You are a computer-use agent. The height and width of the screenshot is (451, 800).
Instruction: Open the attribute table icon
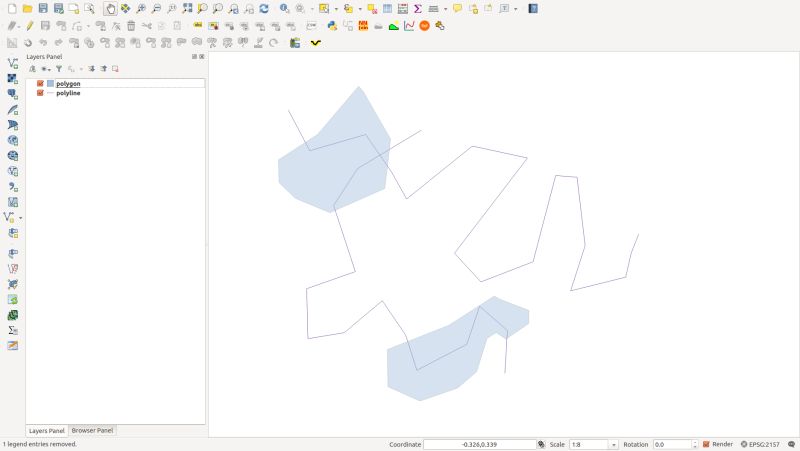(387, 9)
